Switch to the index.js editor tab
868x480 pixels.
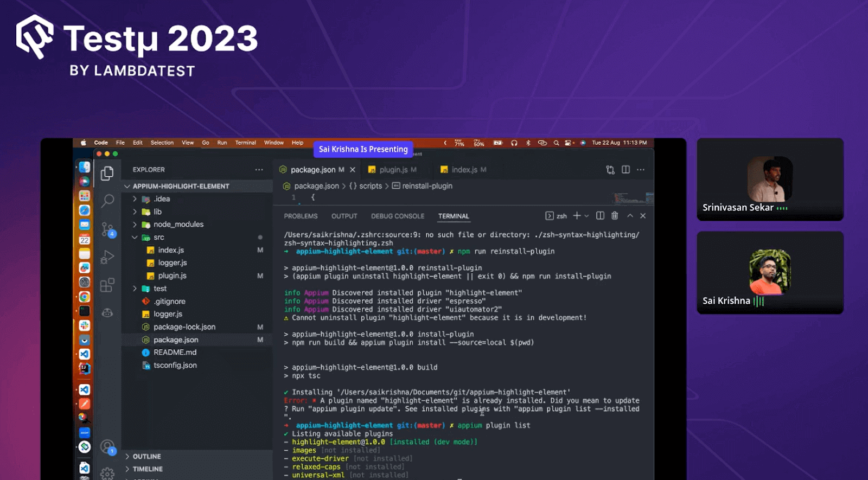[464, 170]
